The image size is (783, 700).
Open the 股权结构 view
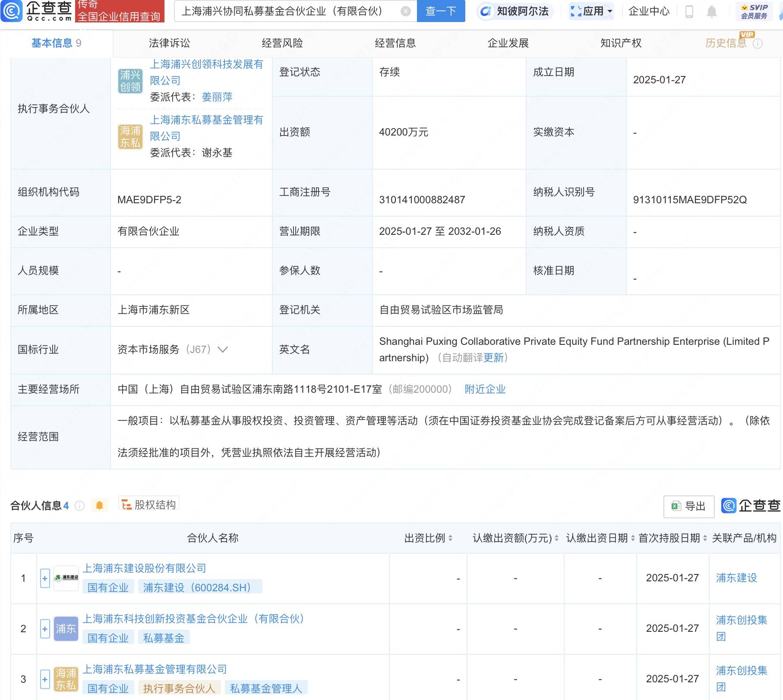click(149, 505)
